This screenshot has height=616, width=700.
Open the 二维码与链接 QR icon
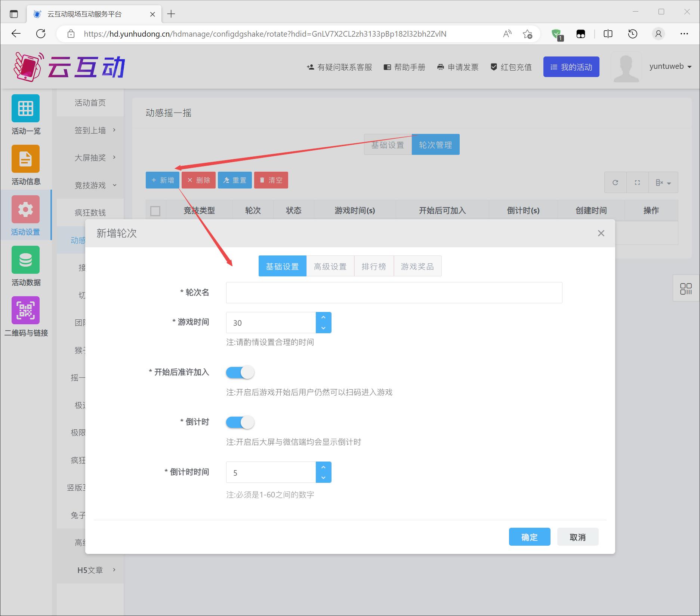25,310
